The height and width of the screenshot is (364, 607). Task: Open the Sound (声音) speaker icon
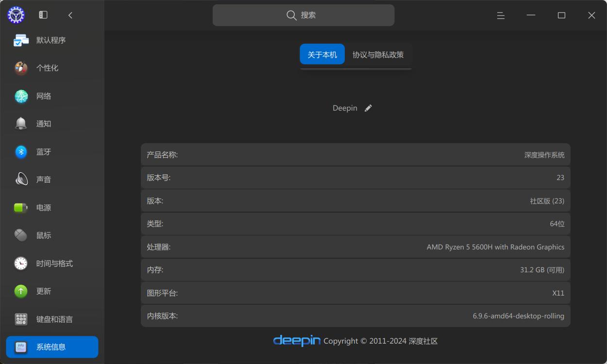pyautogui.click(x=21, y=180)
